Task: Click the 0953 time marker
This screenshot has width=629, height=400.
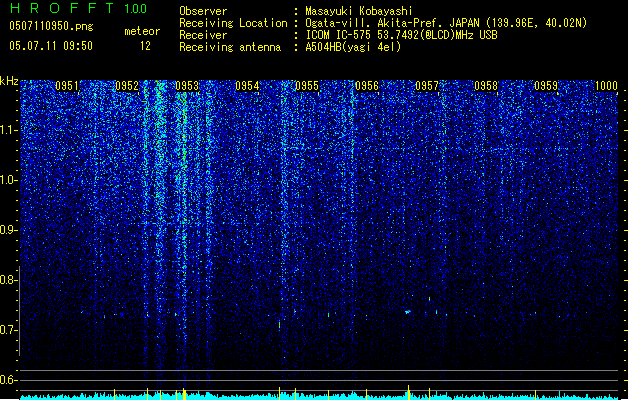Action: point(187,85)
